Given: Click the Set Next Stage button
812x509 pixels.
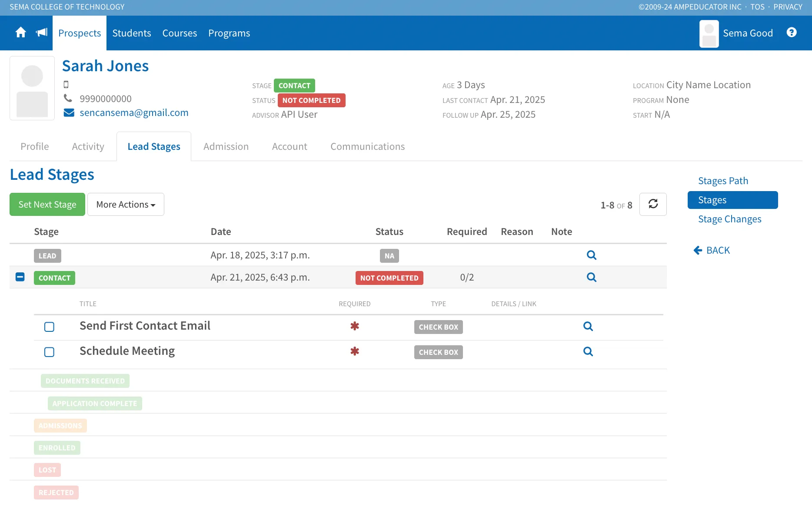Looking at the screenshot, I should click(47, 204).
